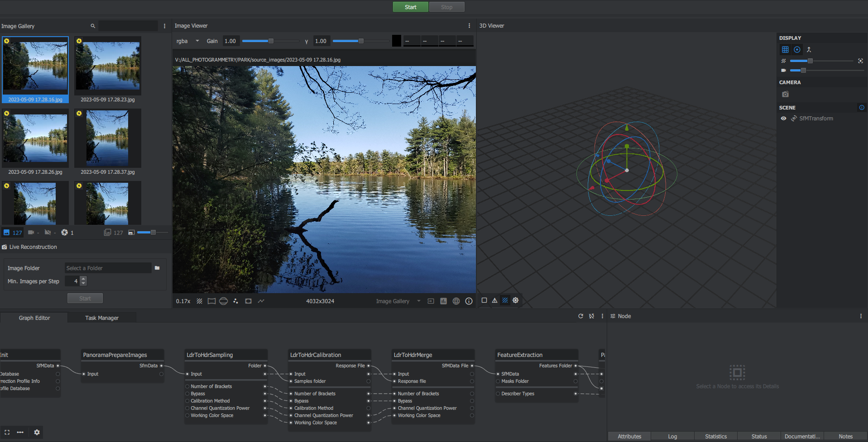Switch to the Graph Editor tab
The image size is (868, 442).
[34, 318]
